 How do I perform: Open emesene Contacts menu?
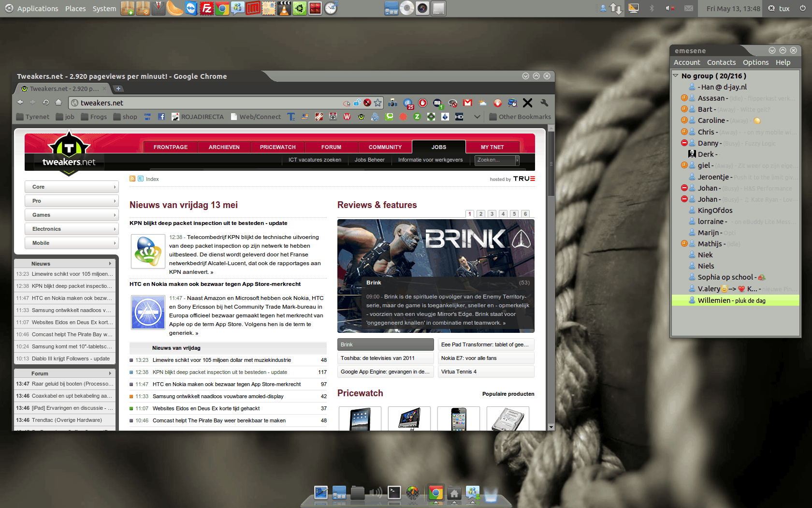[721, 62]
